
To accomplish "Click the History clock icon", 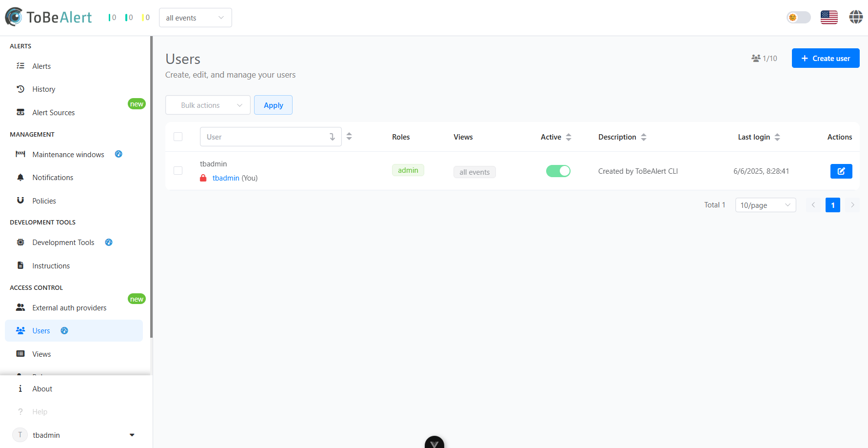I will tap(20, 89).
